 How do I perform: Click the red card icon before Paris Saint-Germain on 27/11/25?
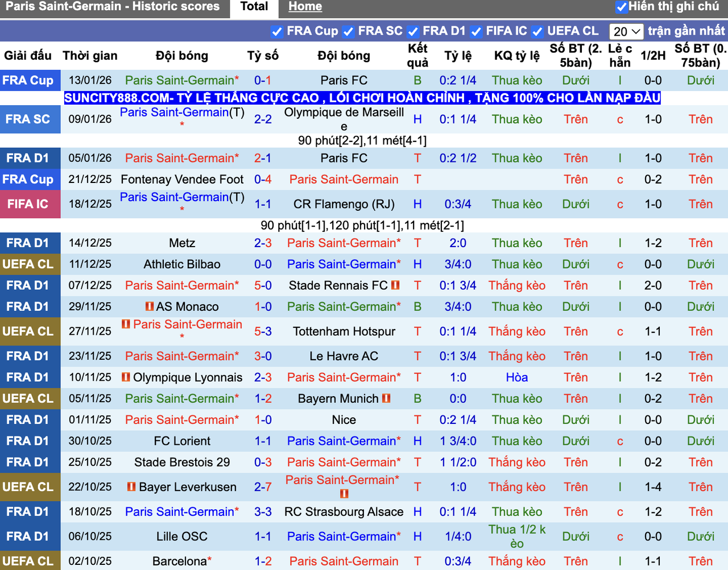[x=126, y=324]
